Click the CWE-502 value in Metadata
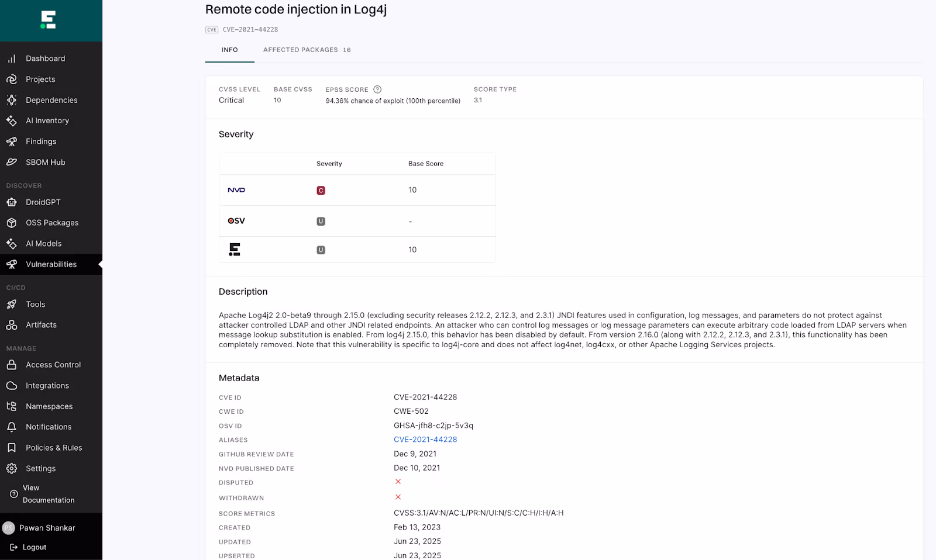This screenshot has height=560, width=936. click(x=411, y=412)
